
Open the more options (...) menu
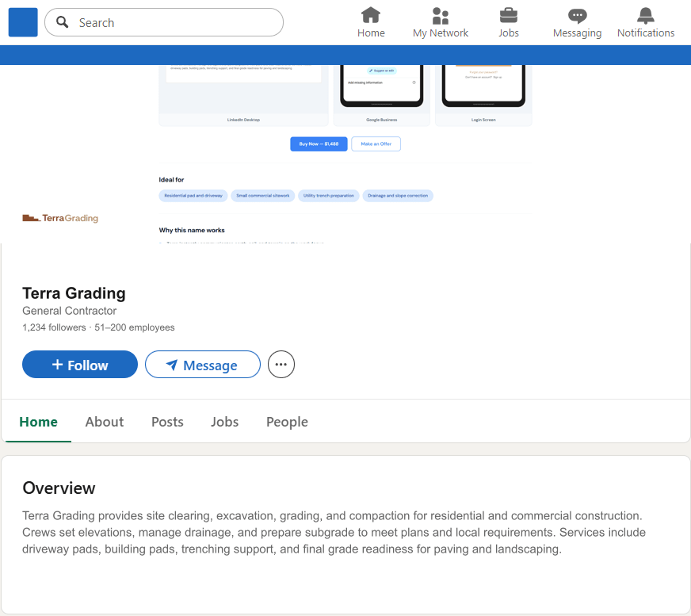coord(281,364)
